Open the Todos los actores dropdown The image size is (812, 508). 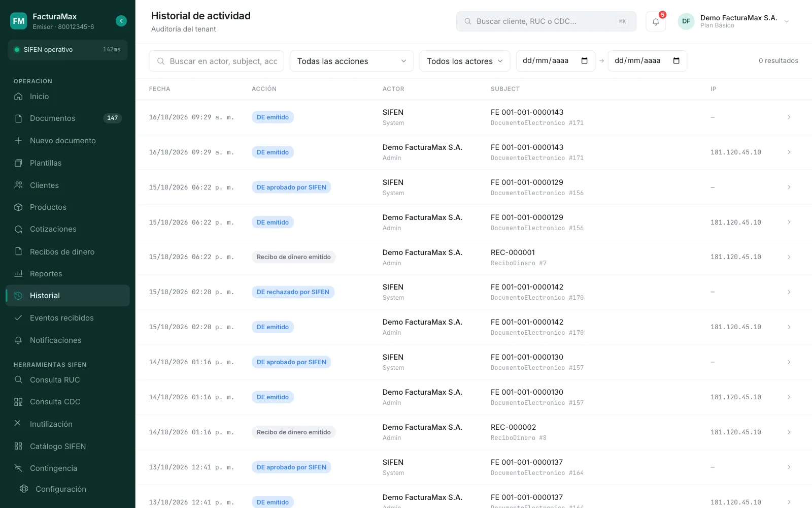[x=465, y=61]
